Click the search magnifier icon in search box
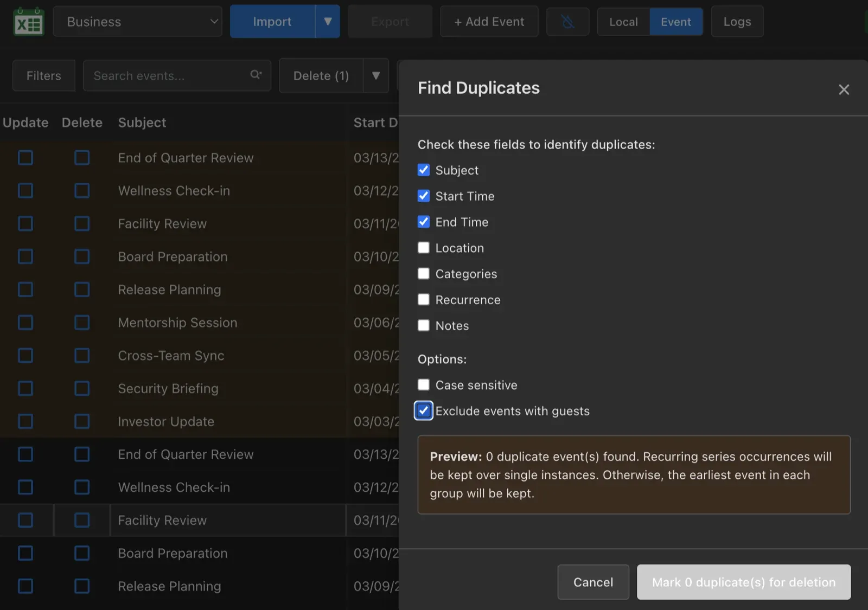The height and width of the screenshot is (610, 868). [x=256, y=75]
